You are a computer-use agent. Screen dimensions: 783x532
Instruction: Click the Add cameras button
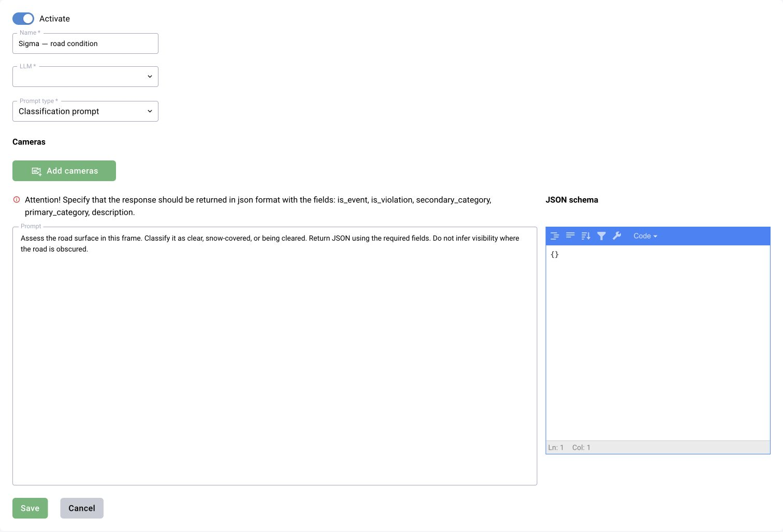tap(64, 171)
